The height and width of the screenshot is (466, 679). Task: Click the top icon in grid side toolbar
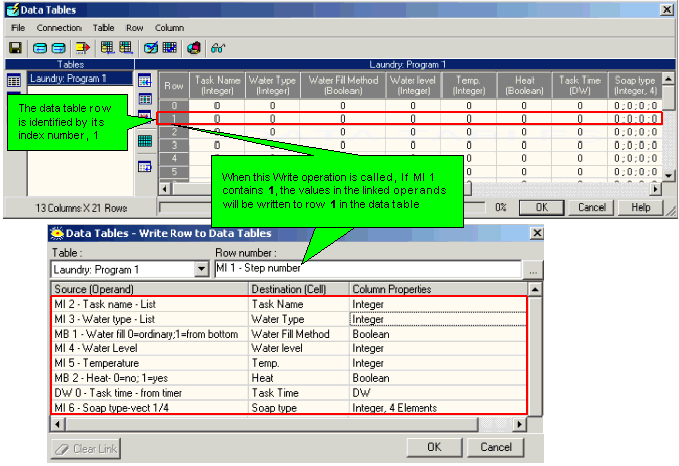pos(144,80)
